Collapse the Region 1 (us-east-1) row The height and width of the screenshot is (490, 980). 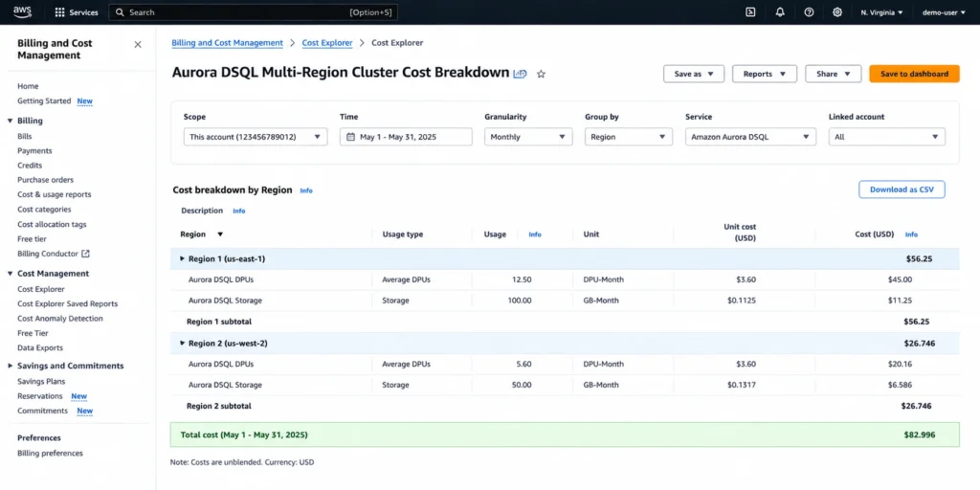coord(183,258)
